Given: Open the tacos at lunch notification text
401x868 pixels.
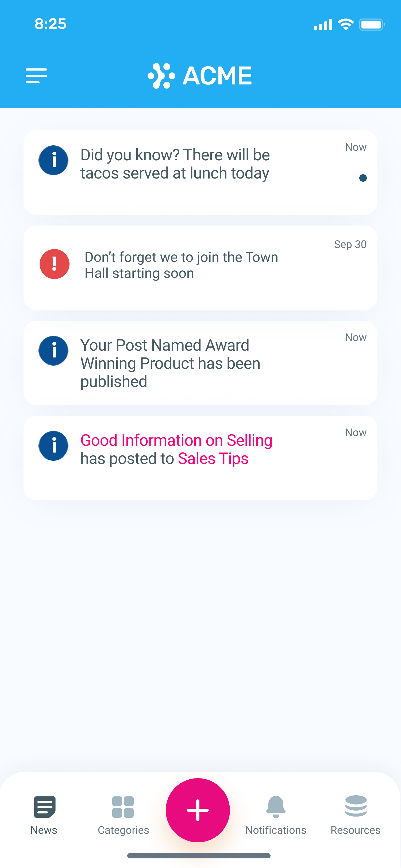Looking at the screenshot, I should coord(175,164).
